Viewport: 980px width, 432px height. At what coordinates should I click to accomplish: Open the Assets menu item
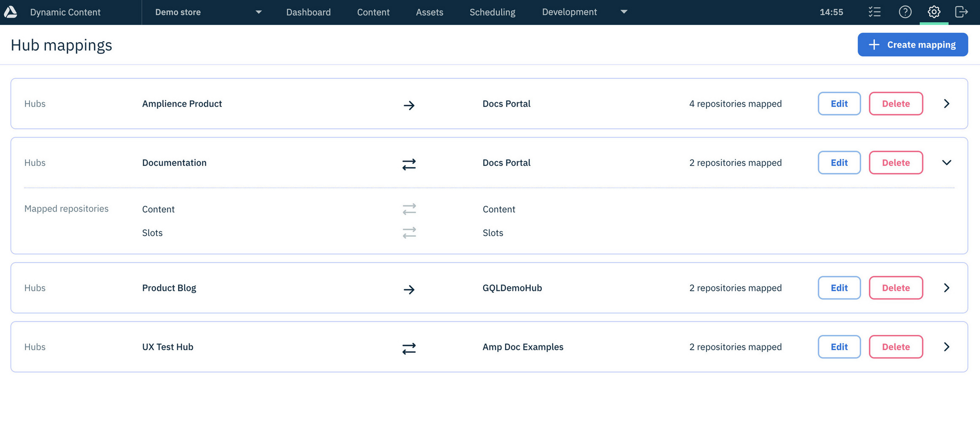point(430,12)
